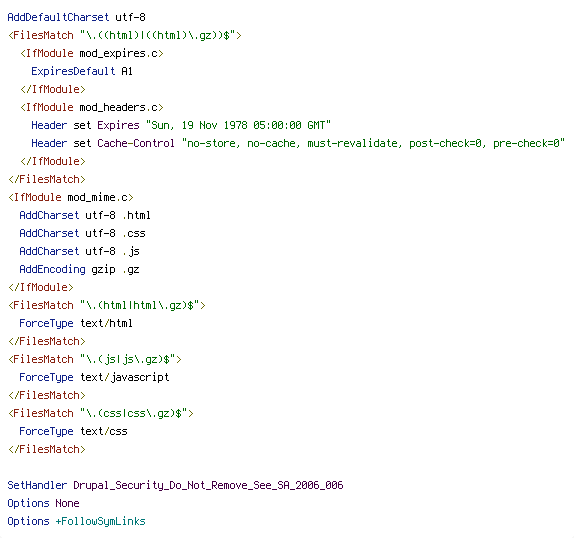The image size is (574, 538).
Task: Click the AddCharset utf-8 .css line
Action: [82, 233]
